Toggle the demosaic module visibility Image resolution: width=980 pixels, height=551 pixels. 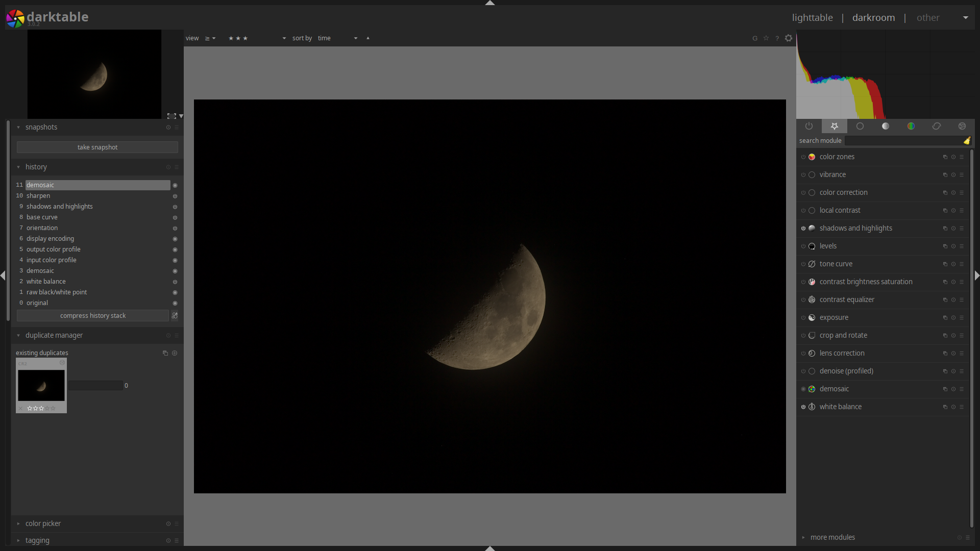[x=804, y=389]
